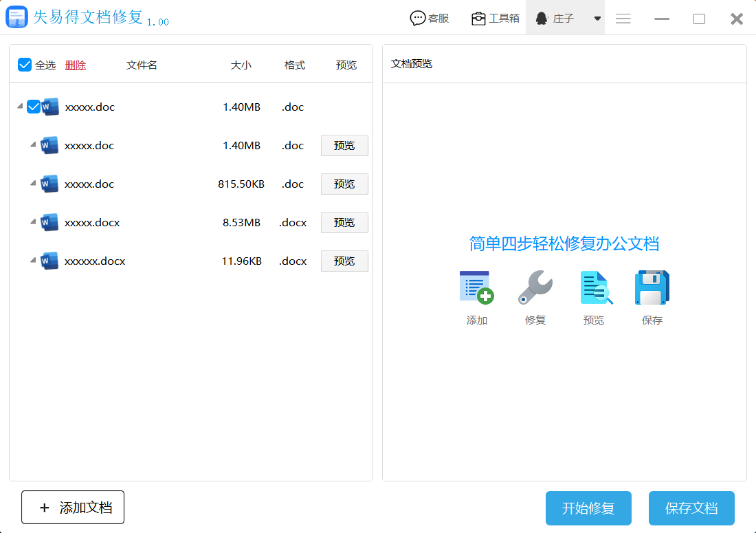756x533 pixels.
Task: Minimize the window
Action: pyautogui.click(x=661, y=19)
